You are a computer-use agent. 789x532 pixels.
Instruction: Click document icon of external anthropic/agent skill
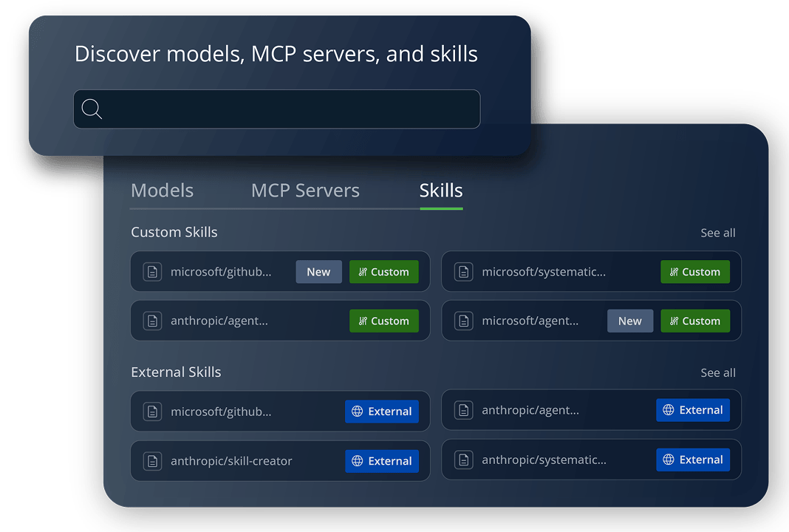(x=463, y=410)
